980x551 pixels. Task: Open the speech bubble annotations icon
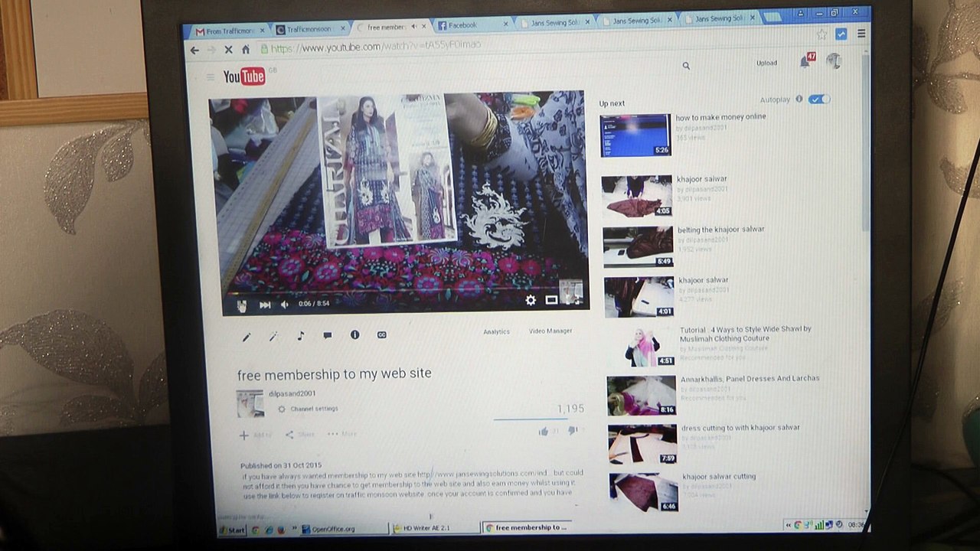tap(328, 335)
